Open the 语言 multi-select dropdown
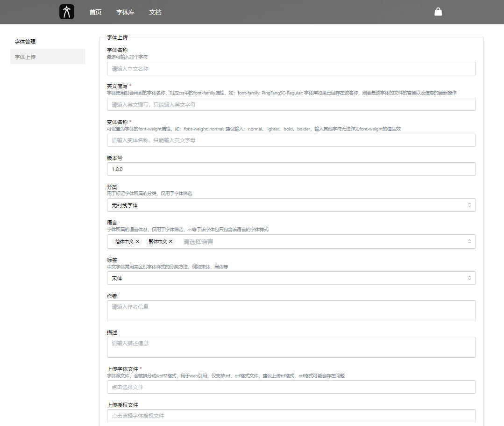This screenshot has height=426, width=504. click(x=291, y=241)
